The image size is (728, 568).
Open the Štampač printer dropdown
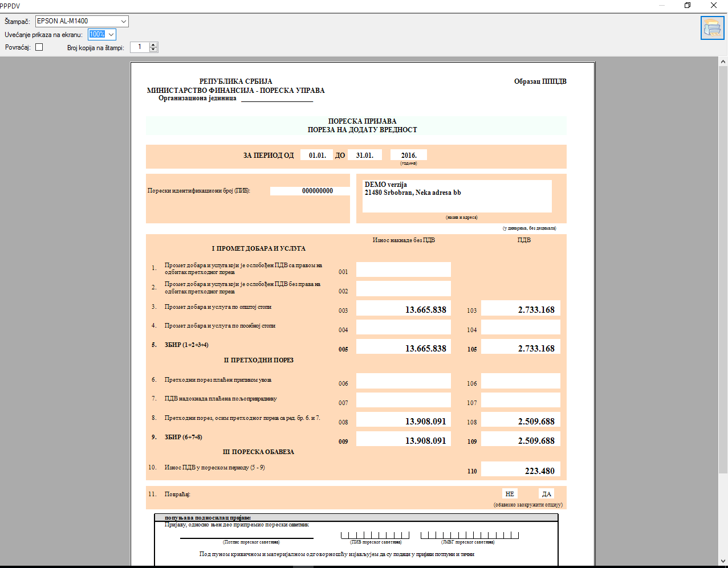[123, 22]
